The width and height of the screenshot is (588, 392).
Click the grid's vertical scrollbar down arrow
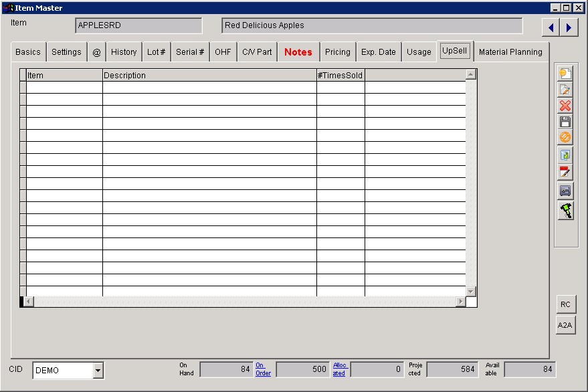pyautogui.click(x=471, y=291)
